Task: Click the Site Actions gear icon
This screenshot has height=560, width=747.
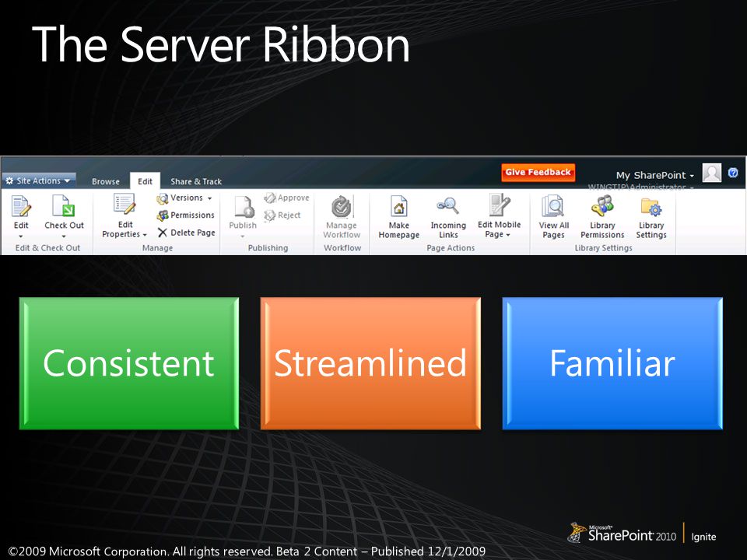Action: tap(9, 181)
